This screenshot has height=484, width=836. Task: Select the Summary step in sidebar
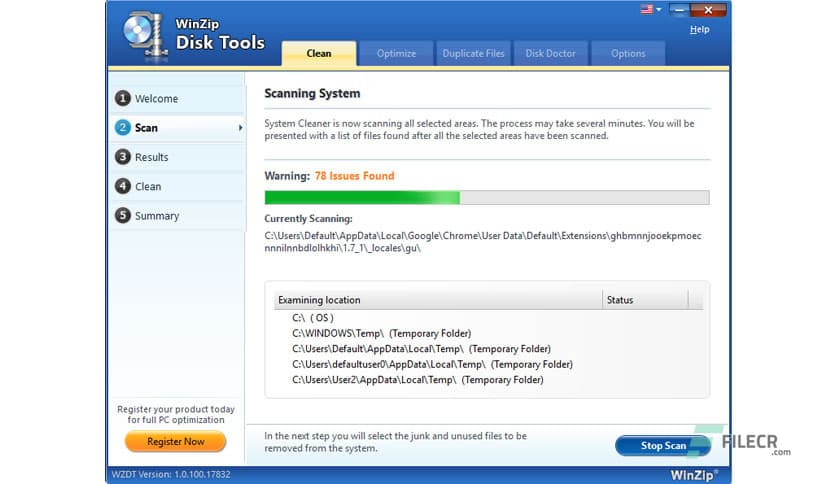click(177, 216)
